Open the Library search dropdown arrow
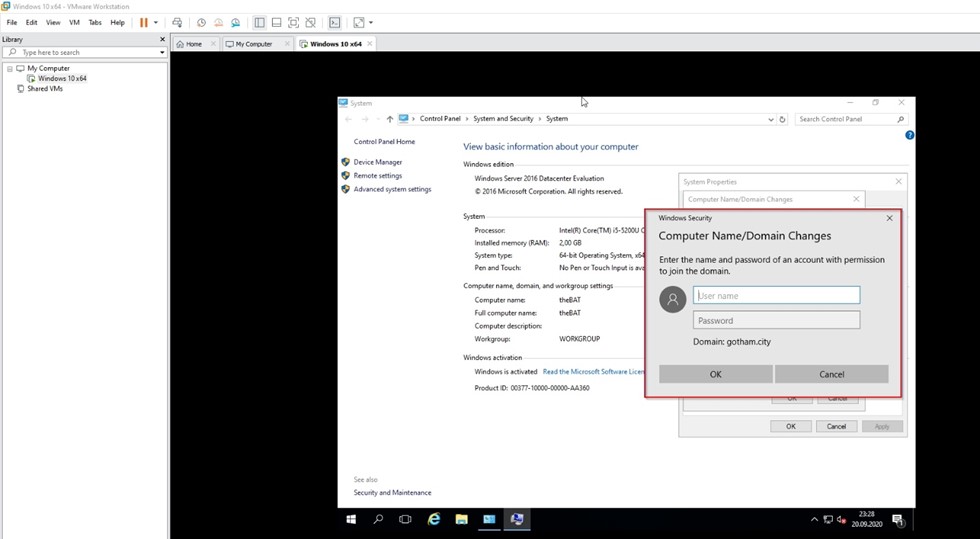Image resolution: width=980 pixels, height=539 pixels. (x=162, y=53)
